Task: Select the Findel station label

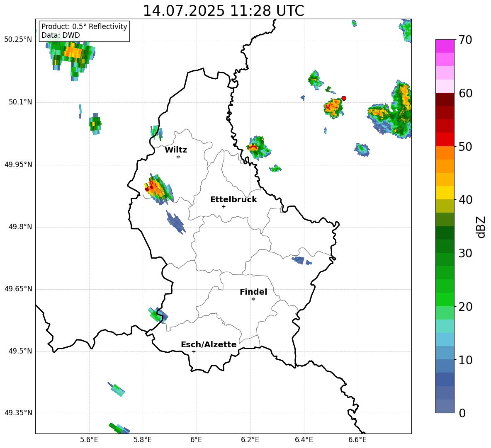Action: (253, 292)
